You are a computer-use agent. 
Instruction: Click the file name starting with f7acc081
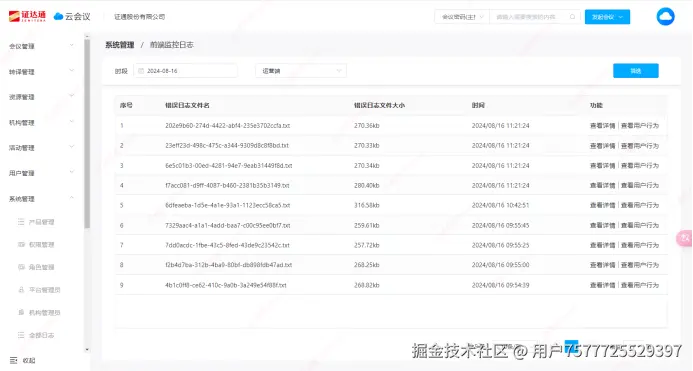pyautogui.click(x=227, y=185)
